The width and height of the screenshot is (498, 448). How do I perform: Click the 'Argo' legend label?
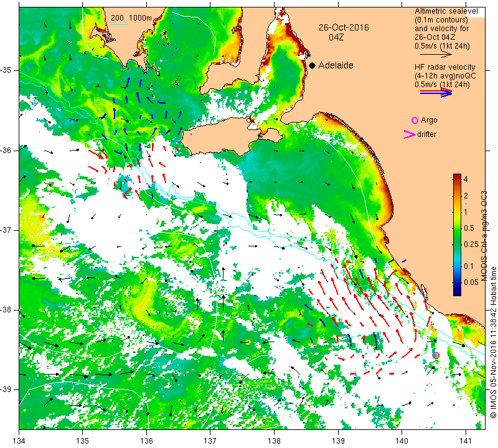click(429, 120)
